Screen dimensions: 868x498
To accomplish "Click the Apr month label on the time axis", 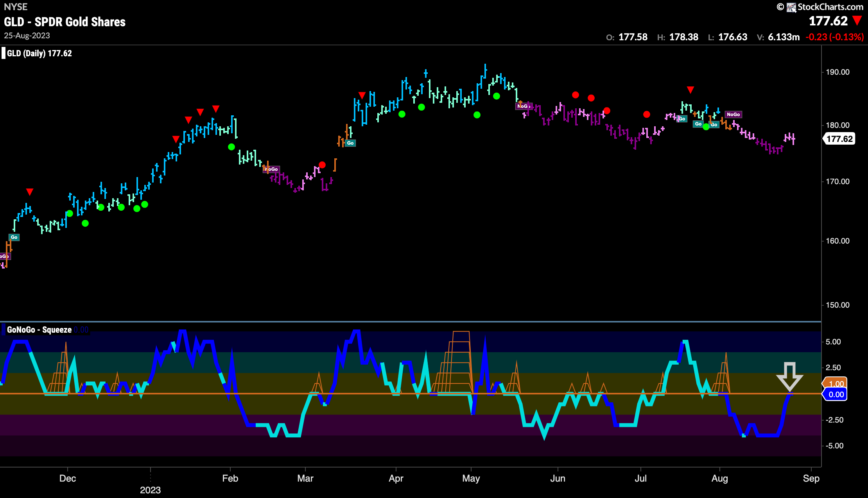I will [396, 478].
